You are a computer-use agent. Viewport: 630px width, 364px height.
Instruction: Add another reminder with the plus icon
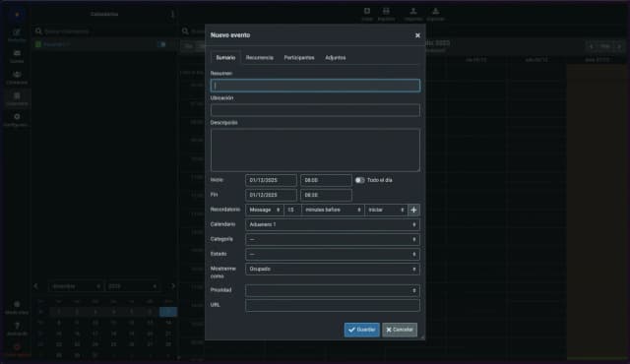click(x=413, y=210)
